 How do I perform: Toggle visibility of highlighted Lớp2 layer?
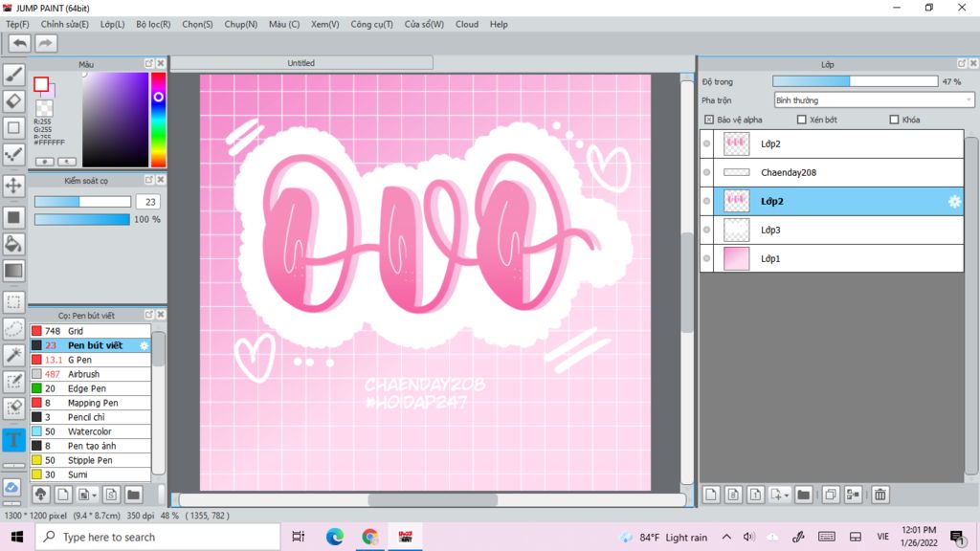(707, 201)
